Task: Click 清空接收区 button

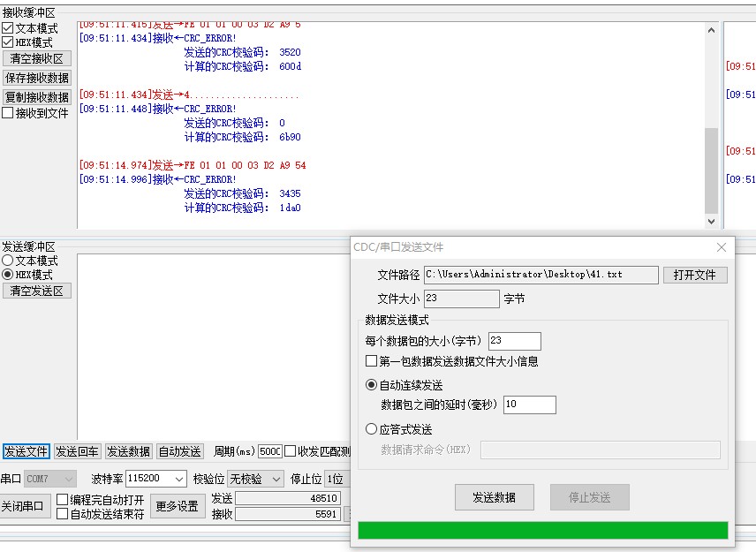Action: [x=37, y=58]
